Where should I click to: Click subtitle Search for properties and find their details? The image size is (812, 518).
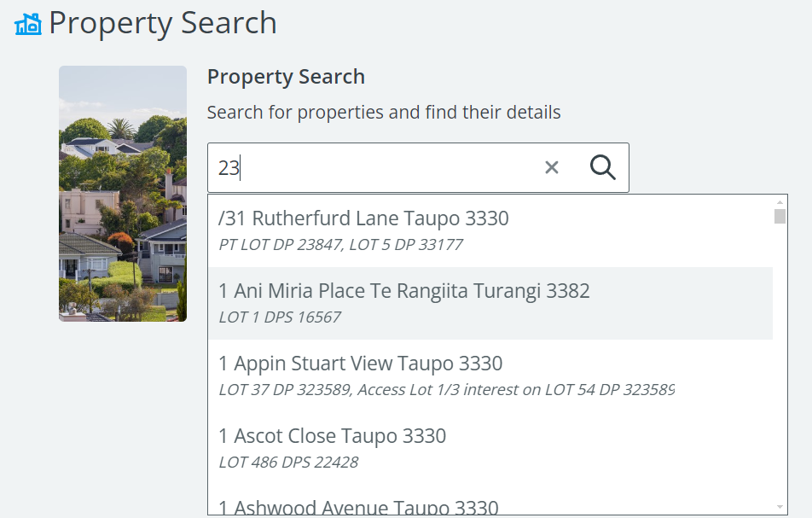tap(384, 112)
